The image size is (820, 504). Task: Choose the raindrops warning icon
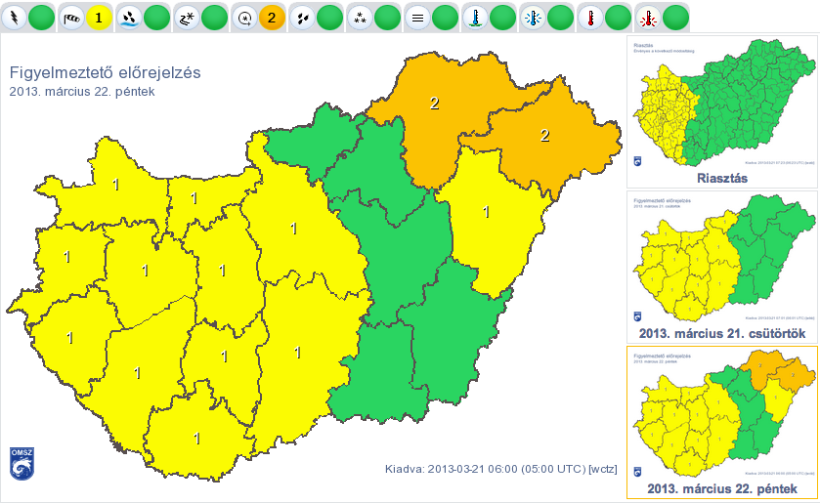pyautogui.click(x=302, y=17)
